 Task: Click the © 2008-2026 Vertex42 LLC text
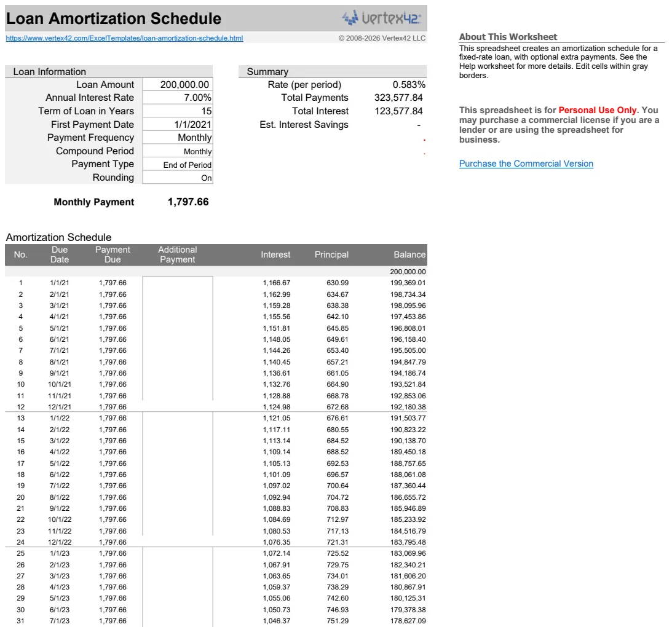pos(382,38)
